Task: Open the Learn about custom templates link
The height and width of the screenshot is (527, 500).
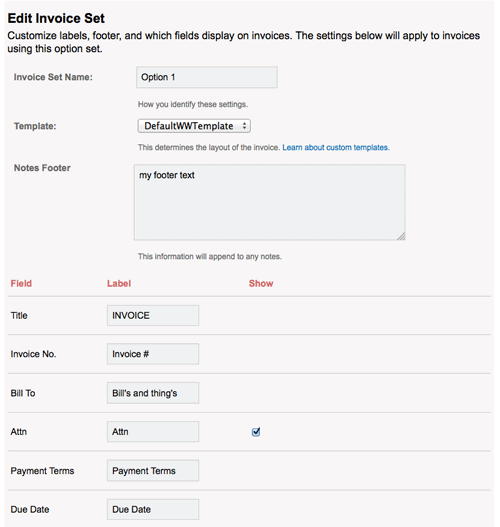Action: [x=336, y=148]
